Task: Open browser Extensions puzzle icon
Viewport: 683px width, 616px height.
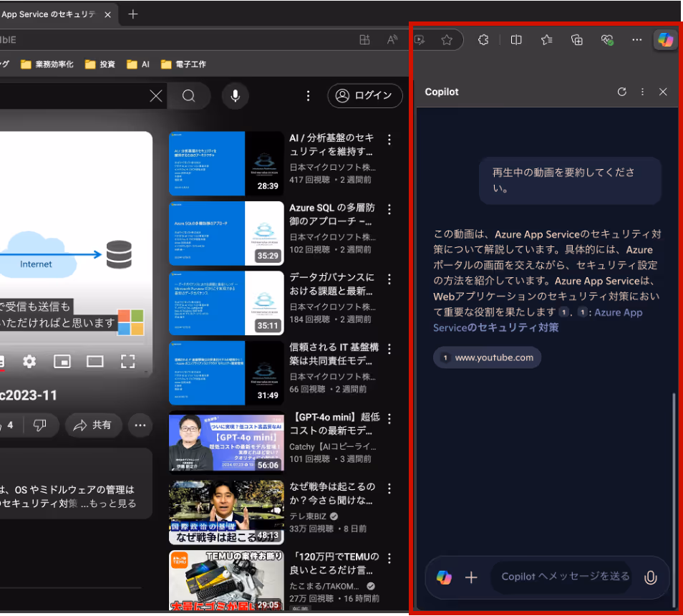Action: pyautogui.click(x=483, y=40)
